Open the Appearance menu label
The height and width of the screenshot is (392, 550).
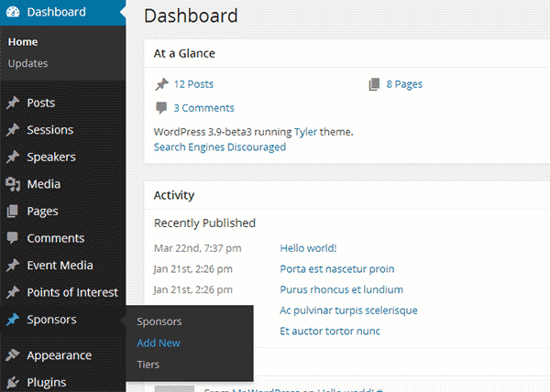pos(60,355)
